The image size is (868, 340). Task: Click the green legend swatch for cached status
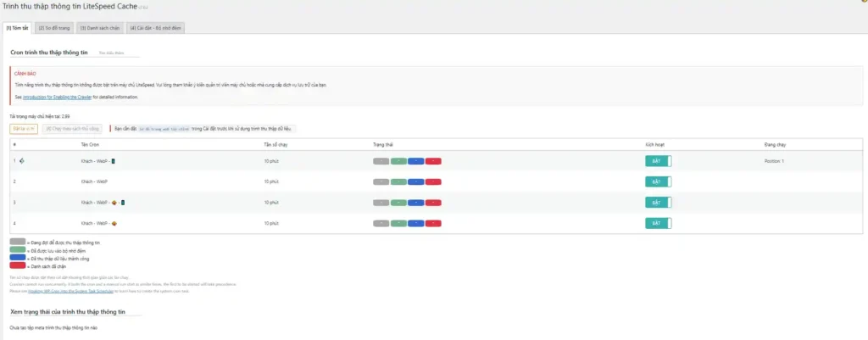pyautogui.click(x=18, y=250)
